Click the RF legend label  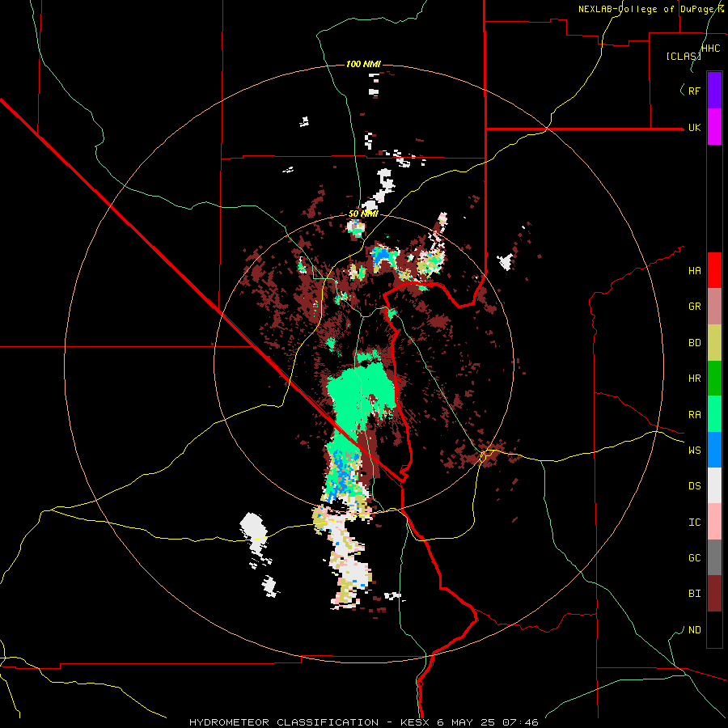coord(695,91)
